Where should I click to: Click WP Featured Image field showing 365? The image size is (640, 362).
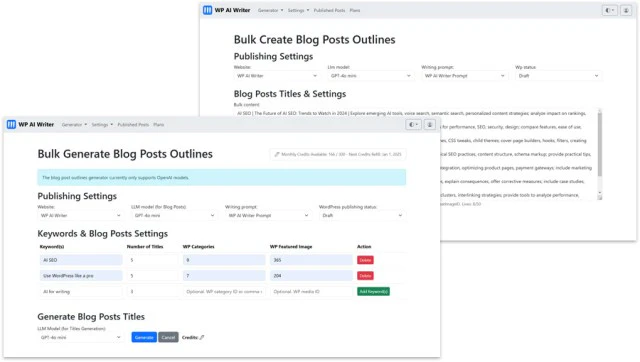(311, 260)
